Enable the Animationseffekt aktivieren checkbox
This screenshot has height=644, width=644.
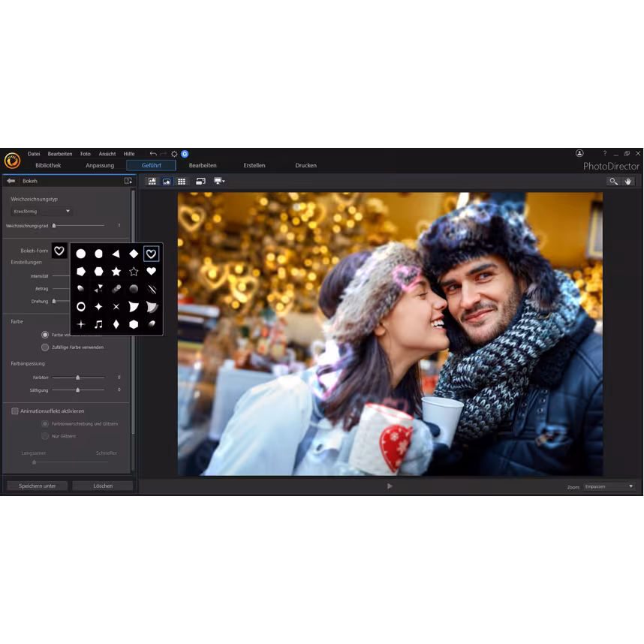tap(14, 411)
